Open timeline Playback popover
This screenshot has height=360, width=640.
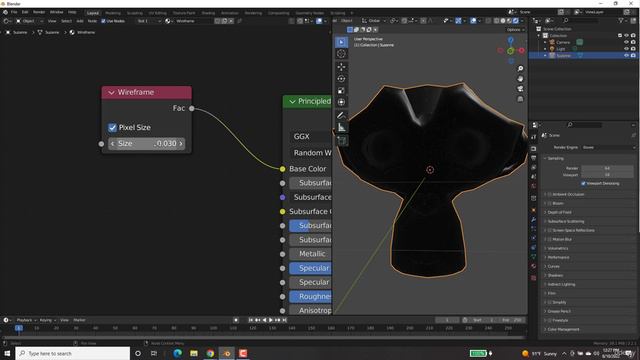click(x=26, y=320)
